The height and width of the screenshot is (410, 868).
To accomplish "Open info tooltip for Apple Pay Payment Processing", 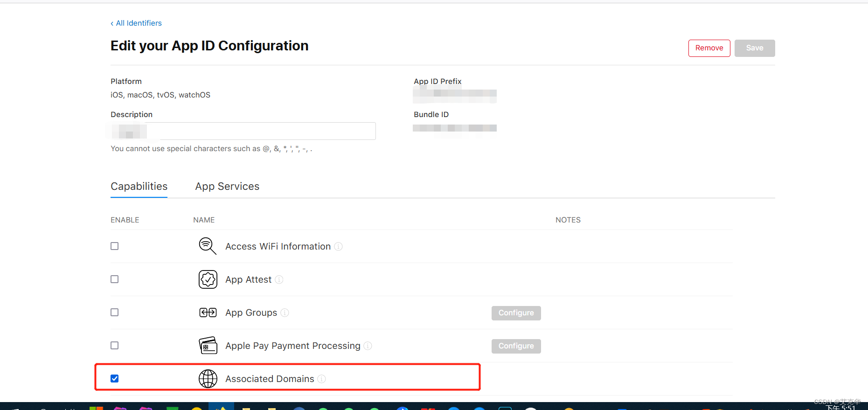I will (x=368, y=346).
